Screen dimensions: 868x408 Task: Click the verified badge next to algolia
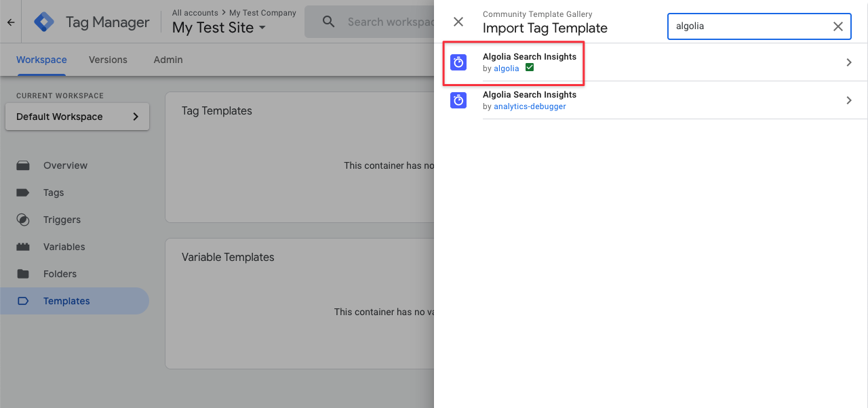529,68
